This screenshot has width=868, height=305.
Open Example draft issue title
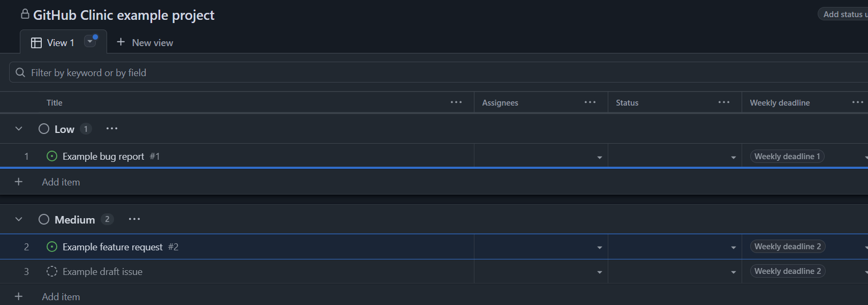click(x=102, y=271)
